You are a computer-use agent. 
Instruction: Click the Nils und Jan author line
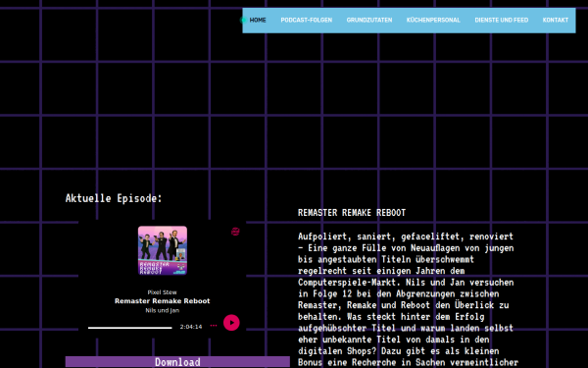[x=163, y=310]
